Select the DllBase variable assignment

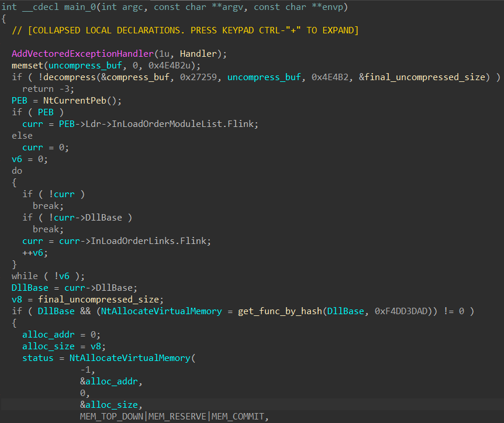(29, 287)
